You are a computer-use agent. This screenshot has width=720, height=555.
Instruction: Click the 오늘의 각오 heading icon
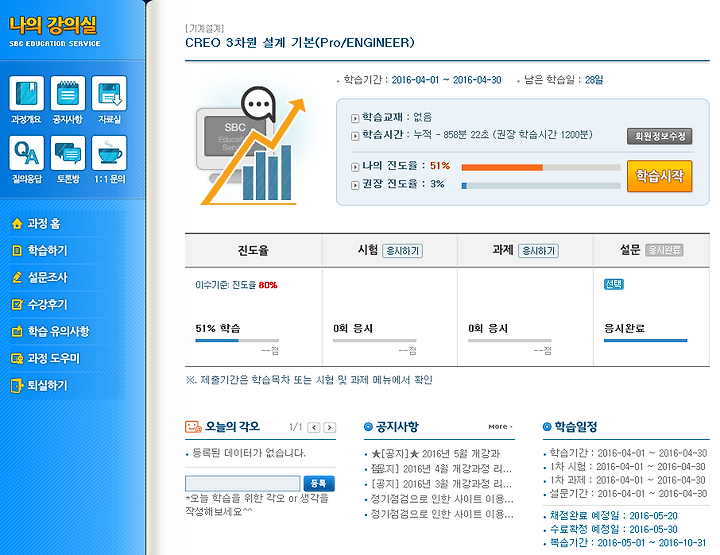tap(193, 427)
